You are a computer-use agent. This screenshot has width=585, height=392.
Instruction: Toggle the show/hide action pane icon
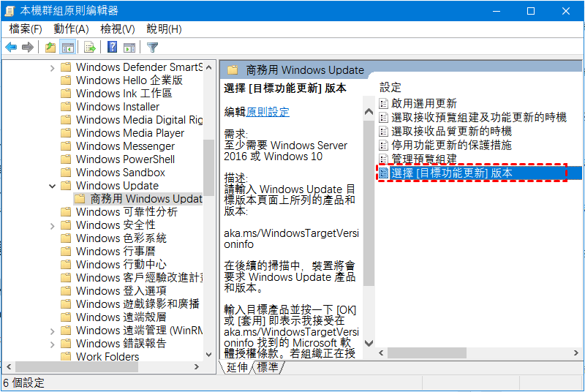click(129, 48)
